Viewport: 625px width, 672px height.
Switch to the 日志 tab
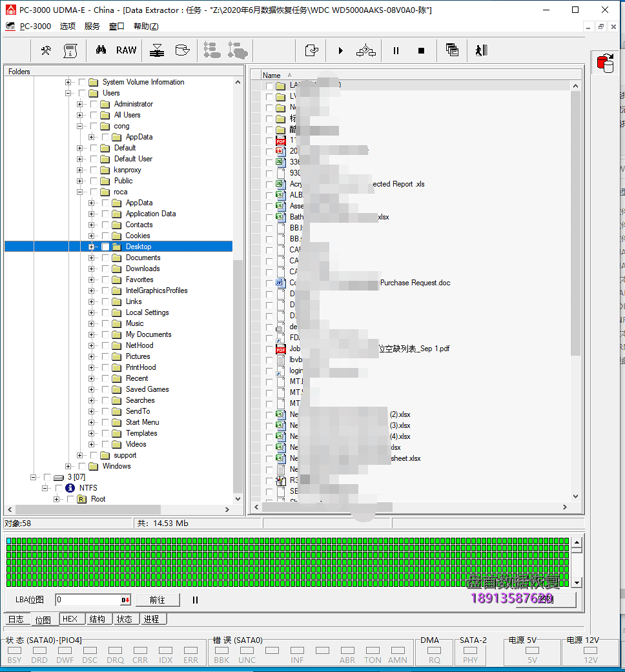(16, 619)
